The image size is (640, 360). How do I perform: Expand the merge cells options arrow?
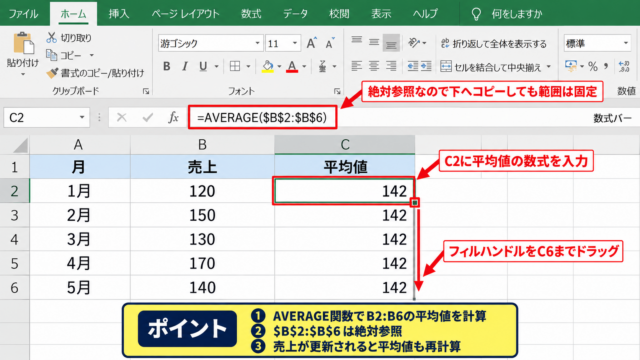click(x=549, y=67)
